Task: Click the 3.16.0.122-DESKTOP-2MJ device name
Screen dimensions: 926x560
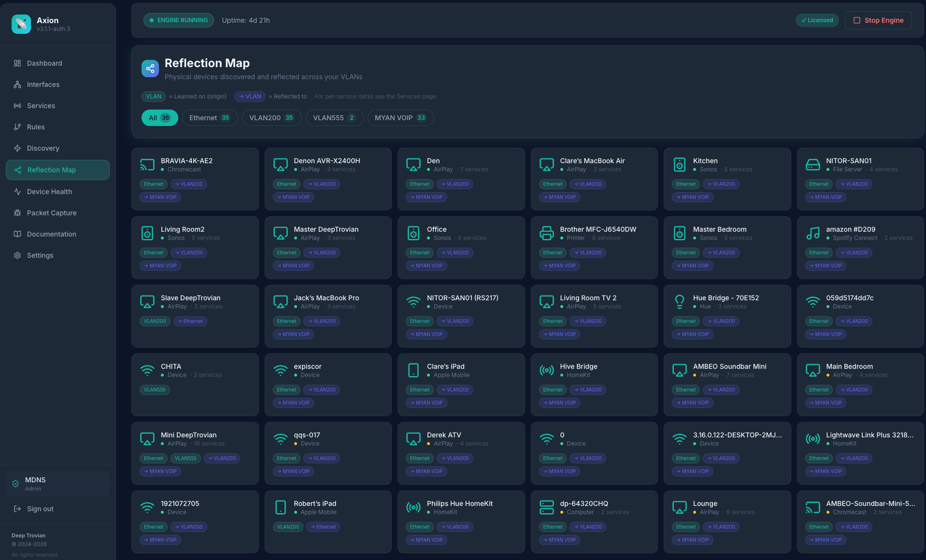Action: click(x=737, y=435)
